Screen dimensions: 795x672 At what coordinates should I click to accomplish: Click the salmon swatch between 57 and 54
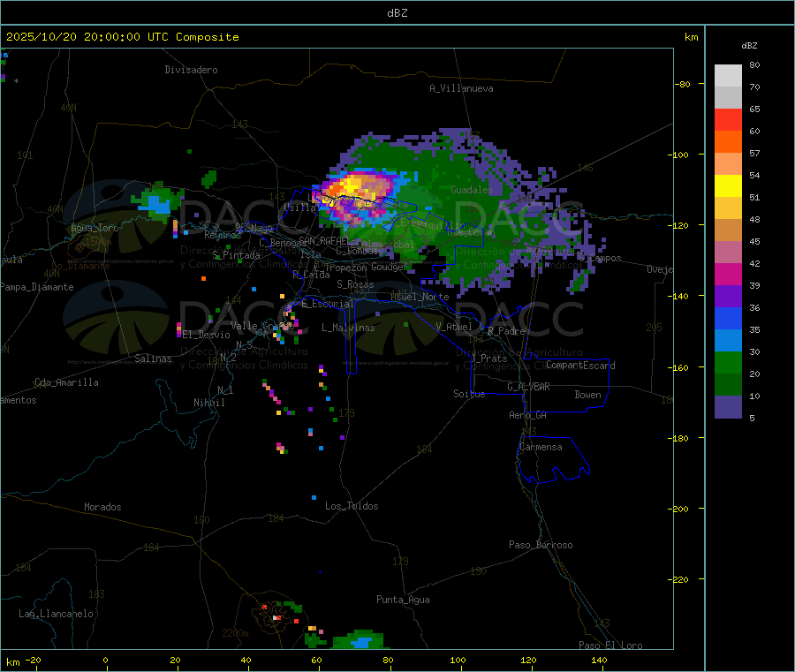click(x=728, y=163)
